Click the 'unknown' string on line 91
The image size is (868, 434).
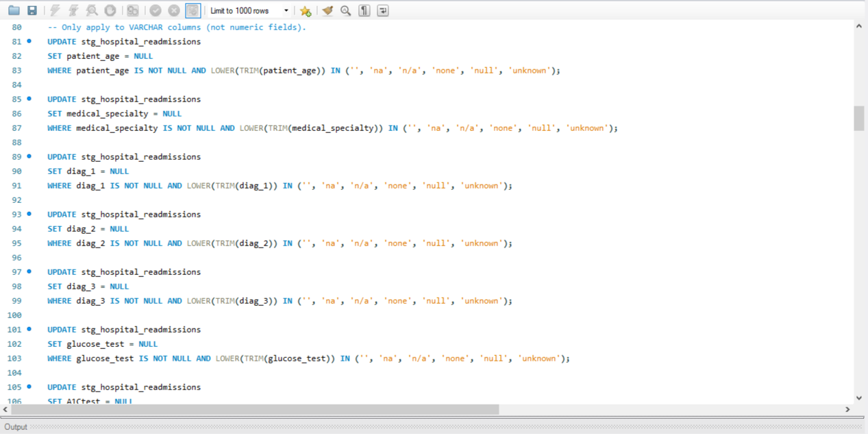coord(481,186)
